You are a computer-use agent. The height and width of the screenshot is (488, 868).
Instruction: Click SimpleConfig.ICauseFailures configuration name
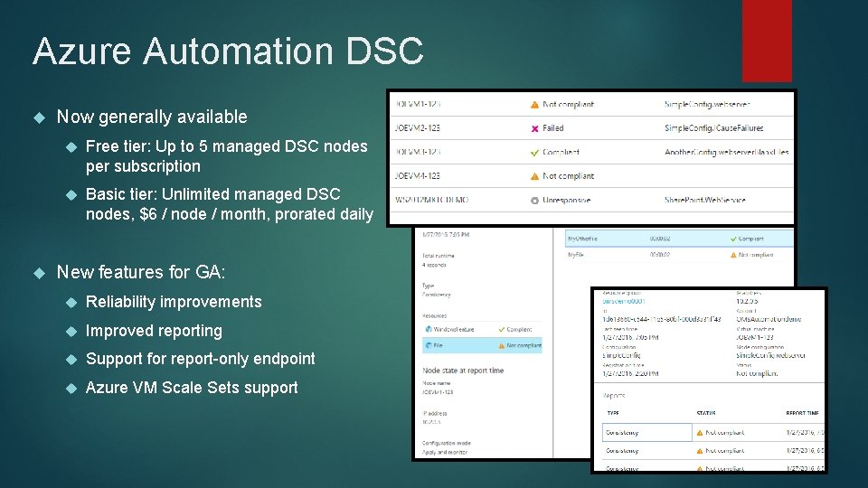click(x=713, y=128)
